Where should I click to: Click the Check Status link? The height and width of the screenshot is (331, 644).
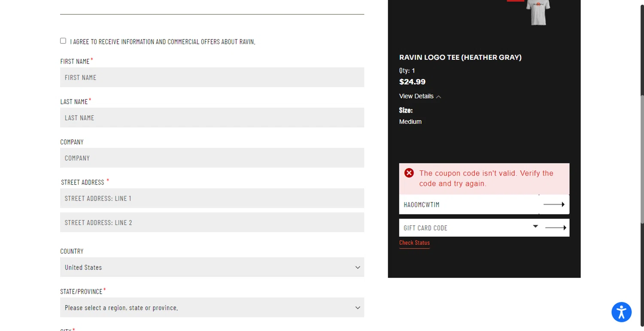point(414,243)
